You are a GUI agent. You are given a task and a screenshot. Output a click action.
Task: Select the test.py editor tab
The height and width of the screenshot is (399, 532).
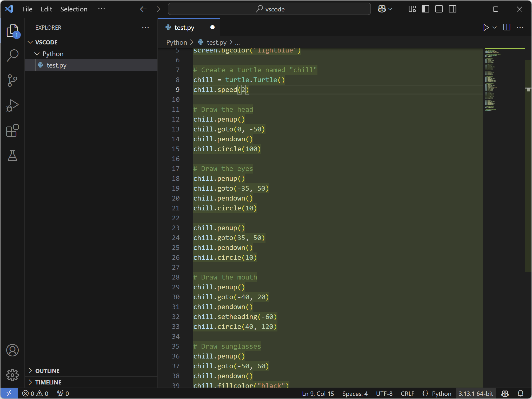(184, 28)
